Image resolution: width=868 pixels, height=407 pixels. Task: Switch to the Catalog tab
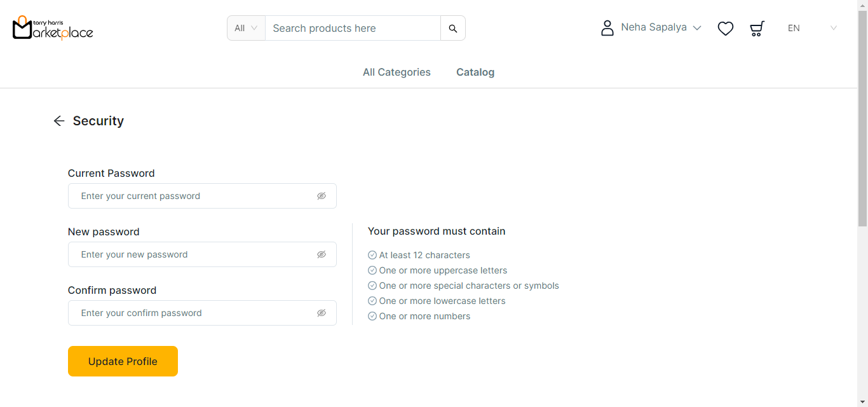[x=475, y=72]
